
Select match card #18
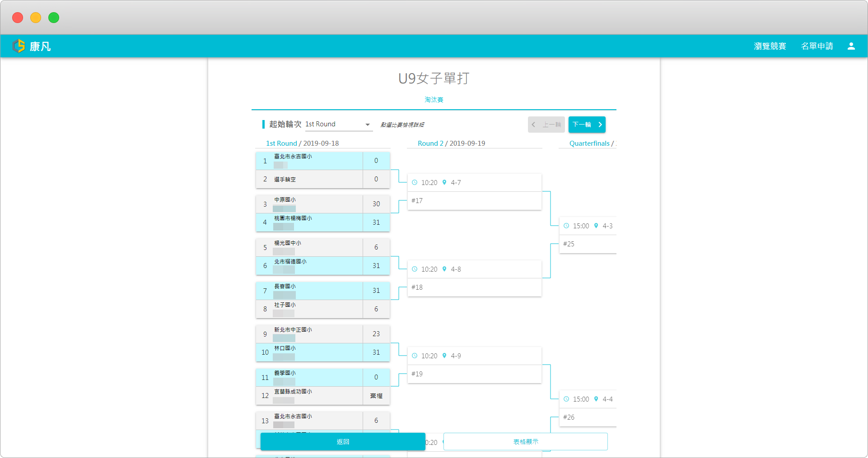(x=475, y=278)
